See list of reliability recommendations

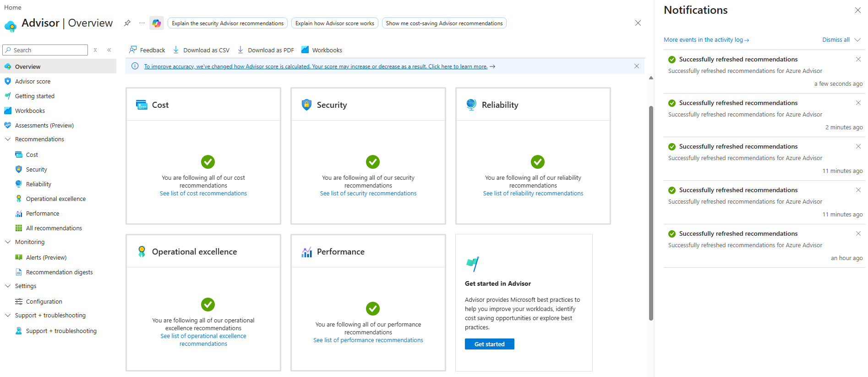click(533, 194)
